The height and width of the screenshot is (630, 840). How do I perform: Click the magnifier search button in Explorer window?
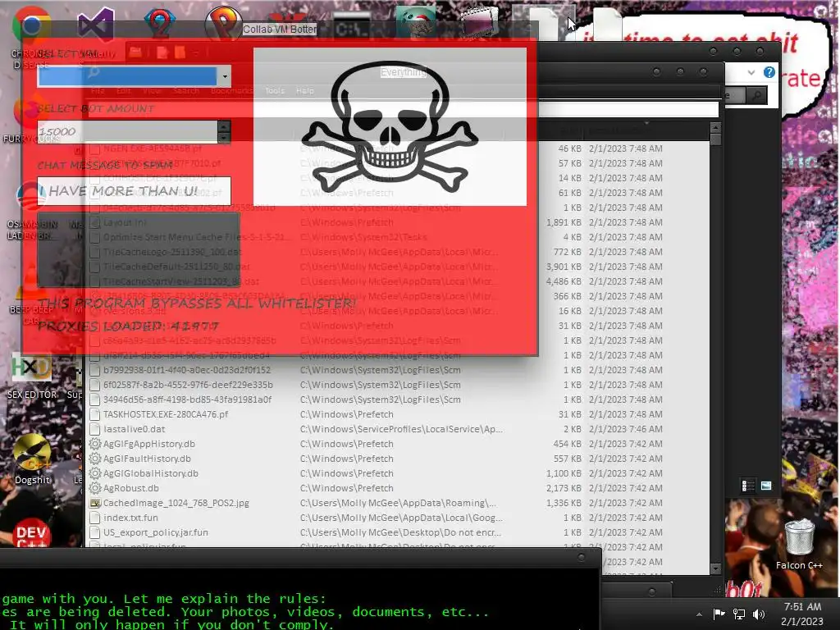coord(757,96)
